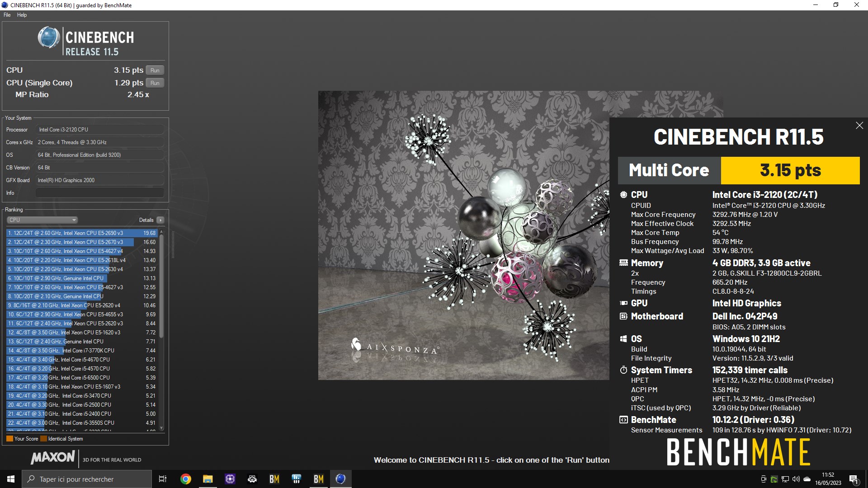The width and height of the screenshot is (868, 488).
Task: Open the gear-face taskbar application
Action: click(x=252, y=479)
